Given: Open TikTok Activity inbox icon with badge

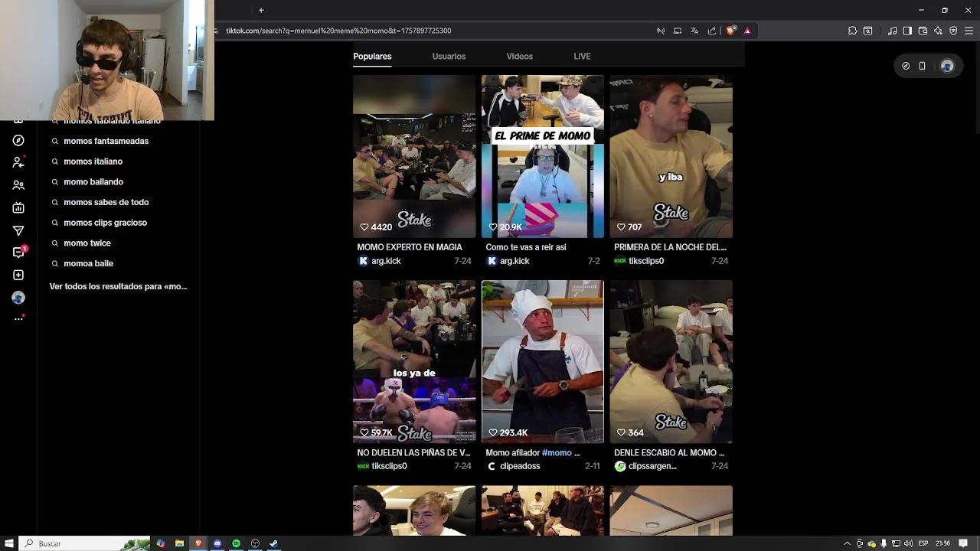Looking at the screenshot, I should (19, 252).
